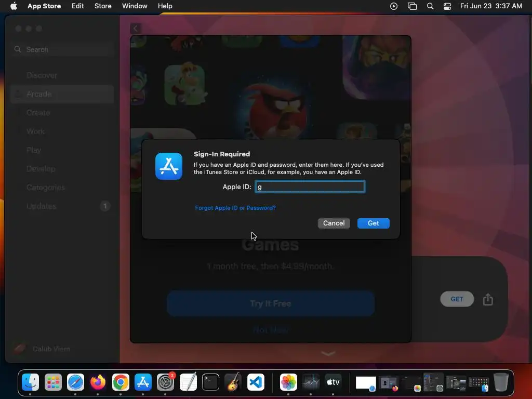Confirm sign-in with the blue Get button
532x399 pixels.
point(373,223)
